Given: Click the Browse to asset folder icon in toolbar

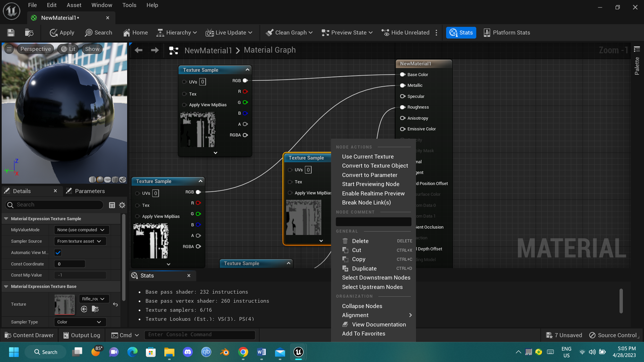Looking at the screenshot, I should pos(29,33).
